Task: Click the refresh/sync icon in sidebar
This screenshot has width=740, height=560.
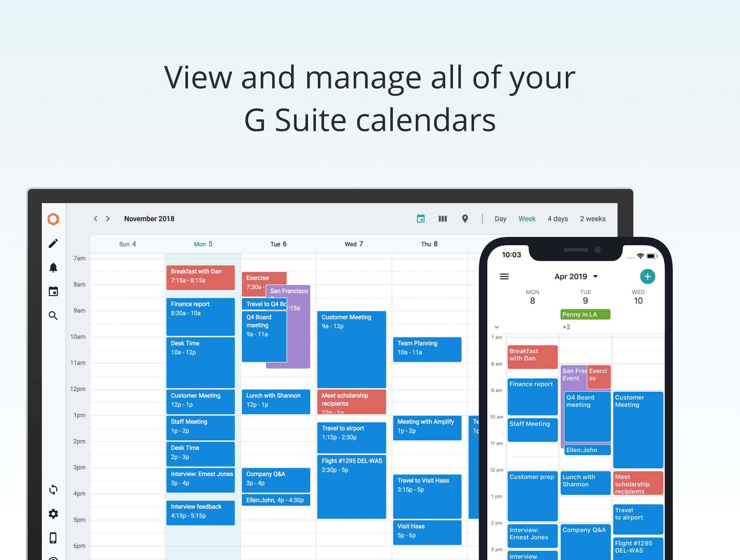Action: [53, 490]
